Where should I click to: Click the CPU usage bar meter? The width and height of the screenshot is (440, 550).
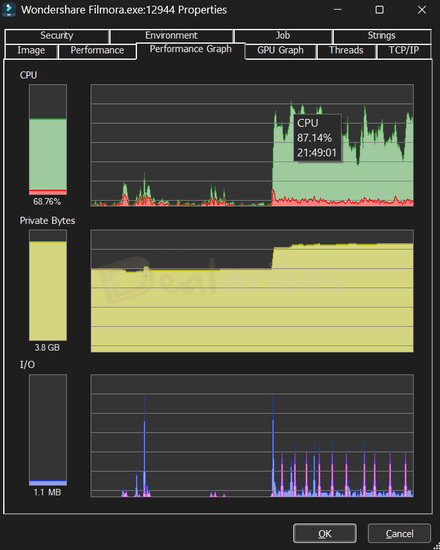point(48,140)
